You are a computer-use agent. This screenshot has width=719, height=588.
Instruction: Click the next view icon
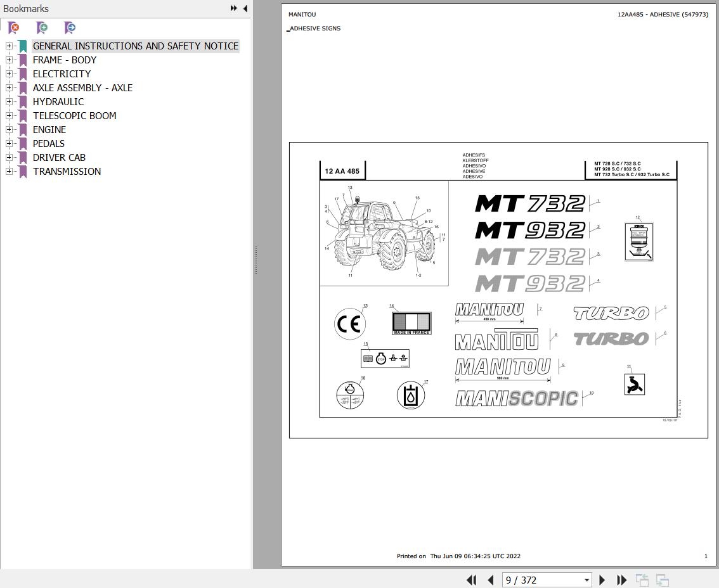(662, 580)
